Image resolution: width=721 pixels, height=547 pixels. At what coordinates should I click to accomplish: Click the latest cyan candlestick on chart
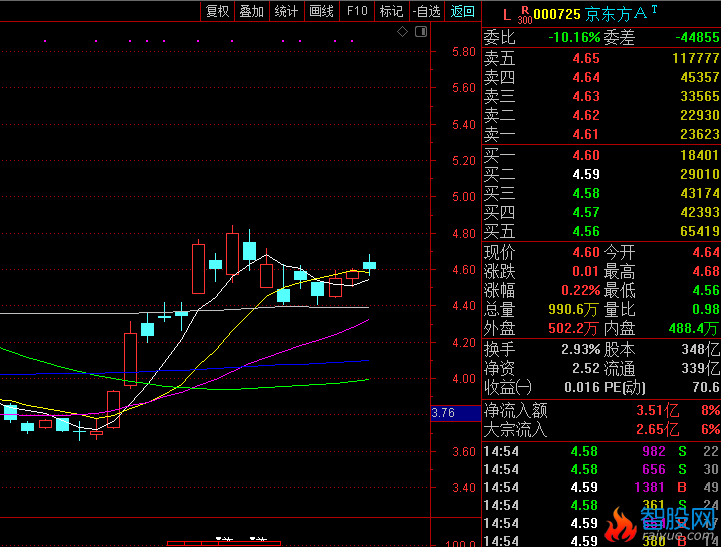(369, 265)
